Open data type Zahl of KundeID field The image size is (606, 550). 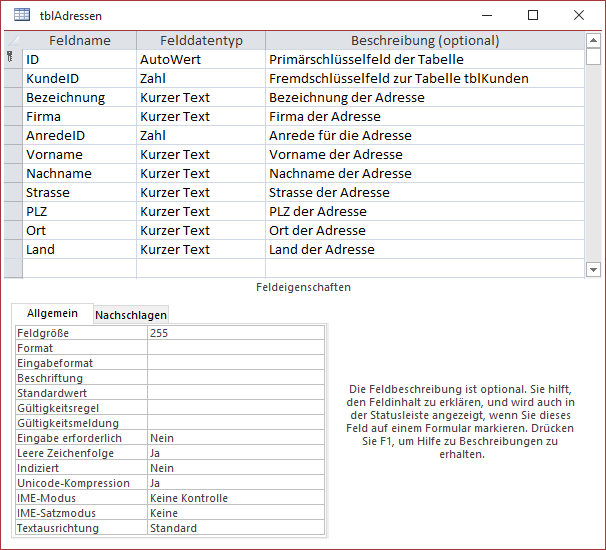(201, 78)
